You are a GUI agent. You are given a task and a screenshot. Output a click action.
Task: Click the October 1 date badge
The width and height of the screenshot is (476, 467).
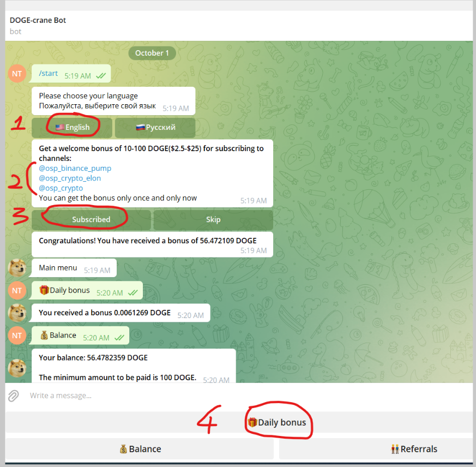click(152, 53)
